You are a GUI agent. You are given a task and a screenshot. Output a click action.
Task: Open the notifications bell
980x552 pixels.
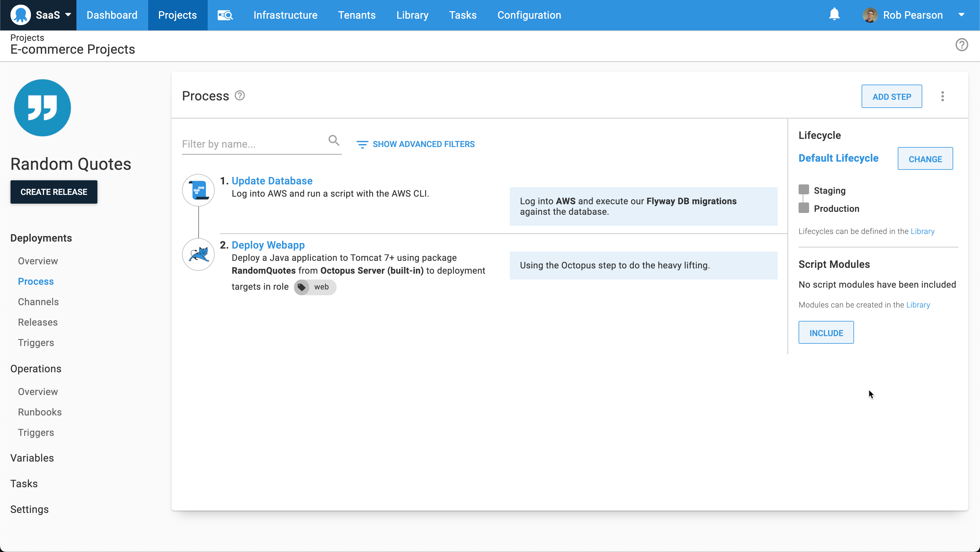[x=834, y=15]
